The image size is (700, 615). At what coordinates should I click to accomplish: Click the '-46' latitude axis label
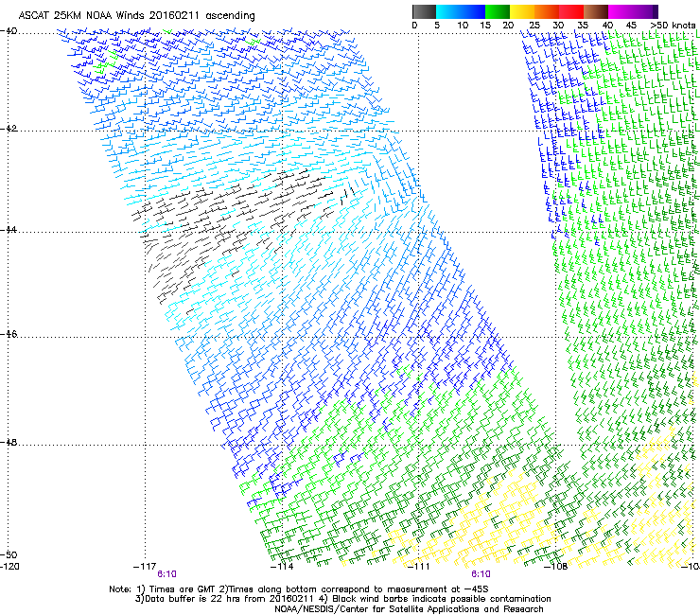tap(9, 334)
